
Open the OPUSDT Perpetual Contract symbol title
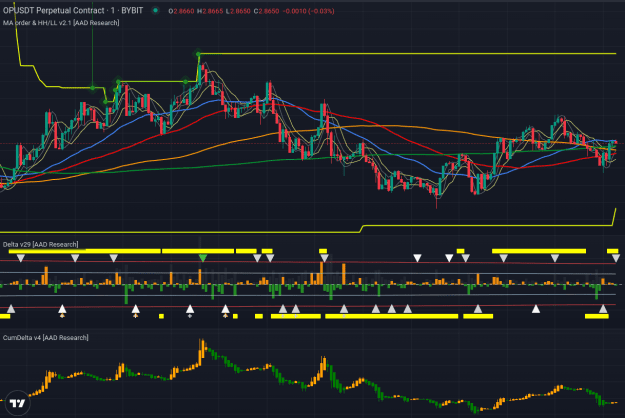pyautogui.click(x=54, y=11)
